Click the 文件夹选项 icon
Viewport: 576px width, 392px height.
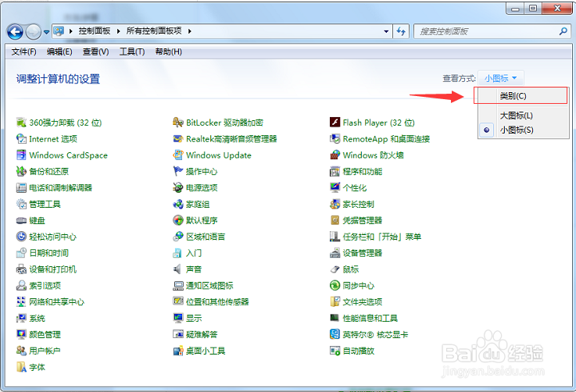pyautogui.click(x=335, y=301)
